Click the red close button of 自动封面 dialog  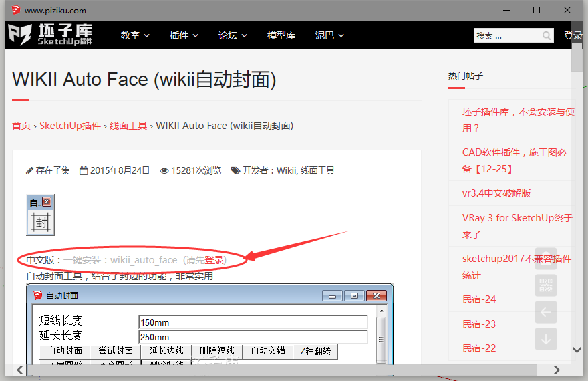coord(376,296)
